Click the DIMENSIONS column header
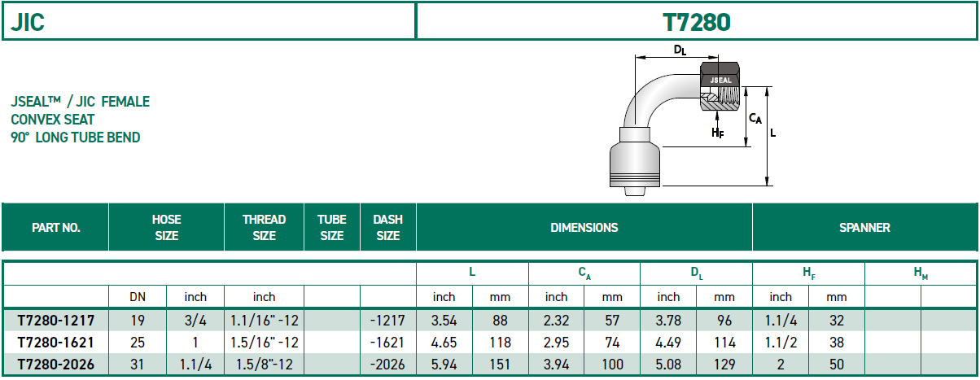Image resolution: width=980 pixels, height=380 pixels. 584,228
